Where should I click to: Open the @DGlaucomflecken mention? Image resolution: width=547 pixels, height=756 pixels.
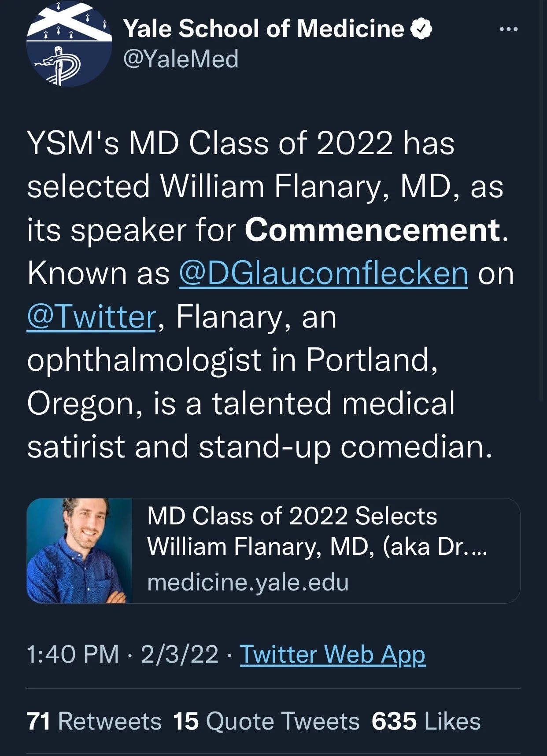coord(323,273)
